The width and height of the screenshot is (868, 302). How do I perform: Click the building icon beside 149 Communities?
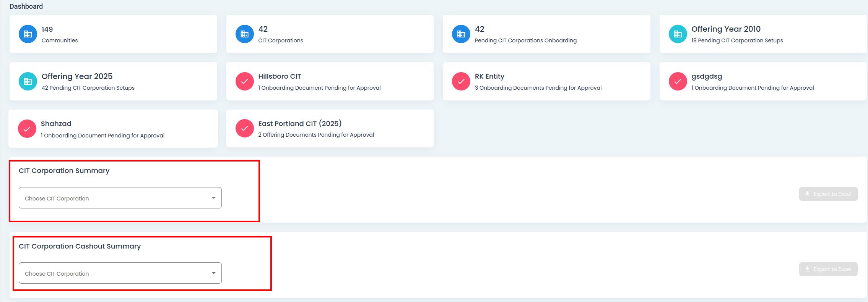28,34
